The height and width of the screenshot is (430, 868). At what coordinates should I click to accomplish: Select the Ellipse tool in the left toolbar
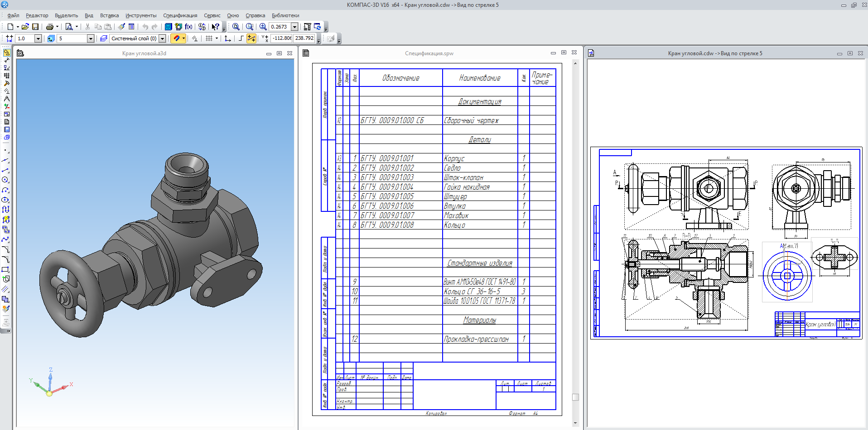pos(5,200)
